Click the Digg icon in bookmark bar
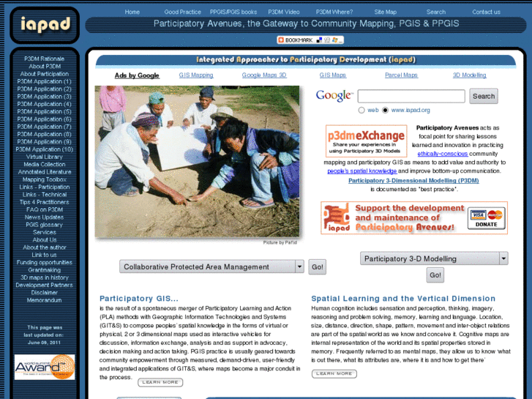The height and width of the screenshot is (399, 532). (x=327, y=40)
